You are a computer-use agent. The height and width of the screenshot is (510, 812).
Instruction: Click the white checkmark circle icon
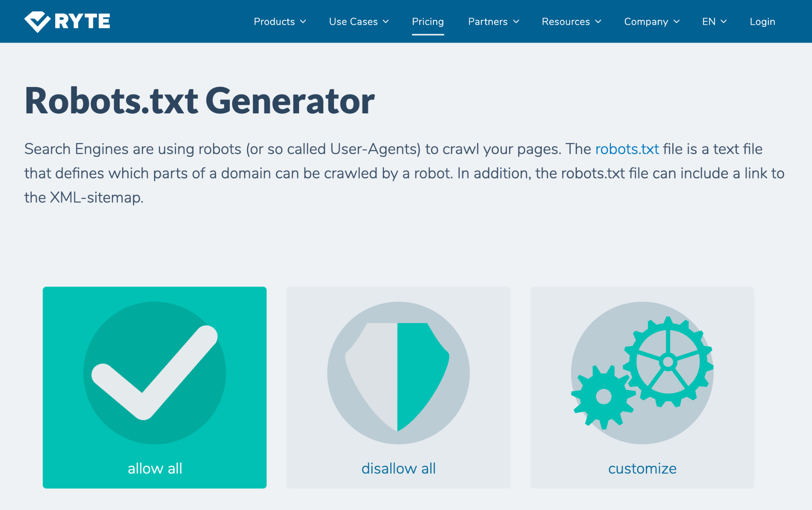[154, 373]
